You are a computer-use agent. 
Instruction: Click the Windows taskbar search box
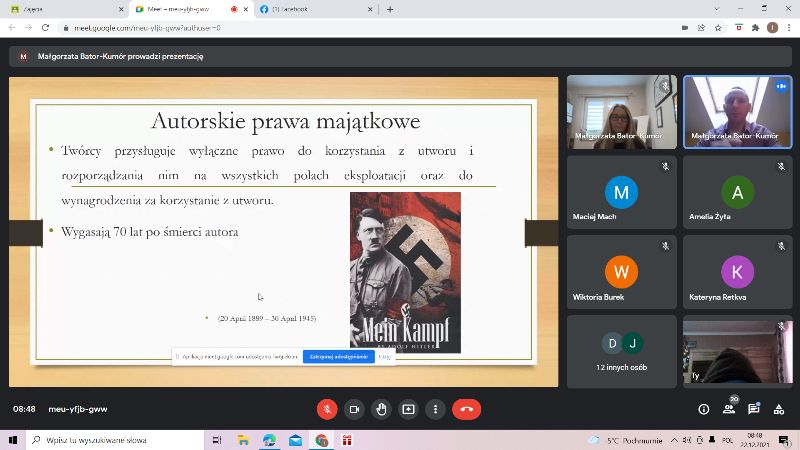coord(115,440)
